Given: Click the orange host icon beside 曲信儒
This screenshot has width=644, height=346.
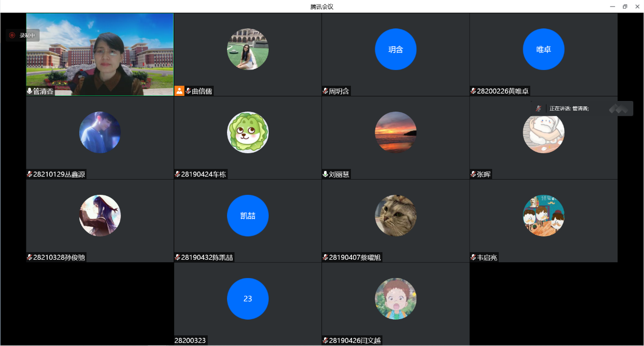Looking at the screenshot, I should [179, 91].
